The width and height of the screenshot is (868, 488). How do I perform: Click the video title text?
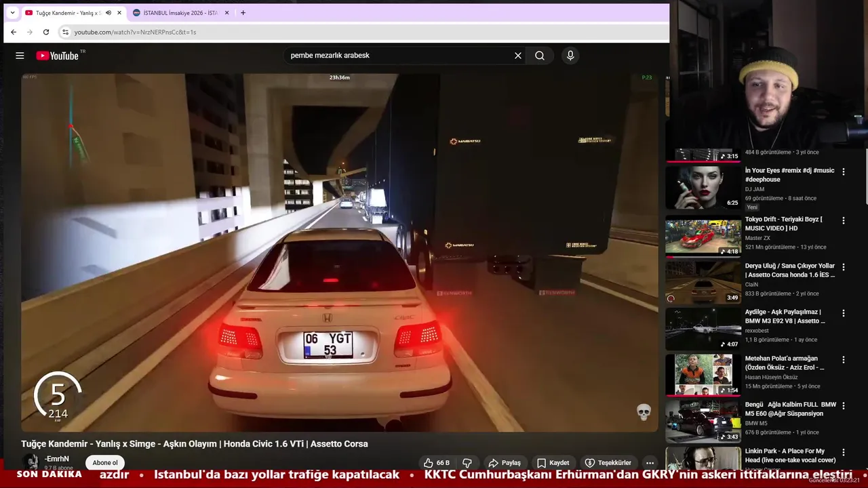pyautogui.click(x=195, y=444)
